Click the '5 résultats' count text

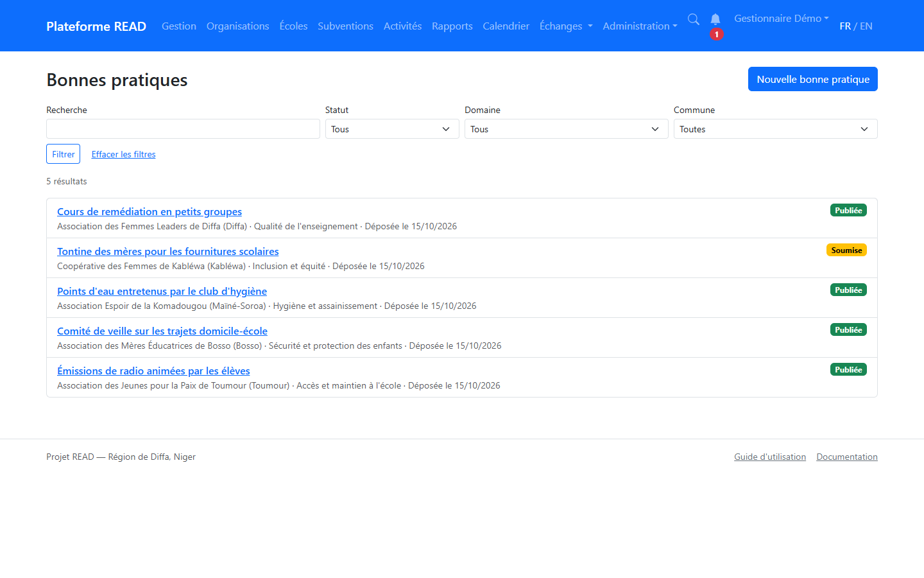point(67,182)
